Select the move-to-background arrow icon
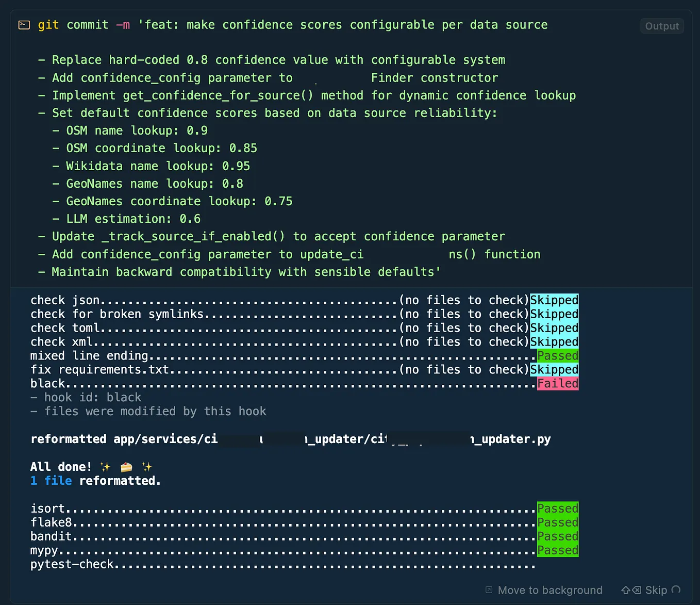 (488, 590)
